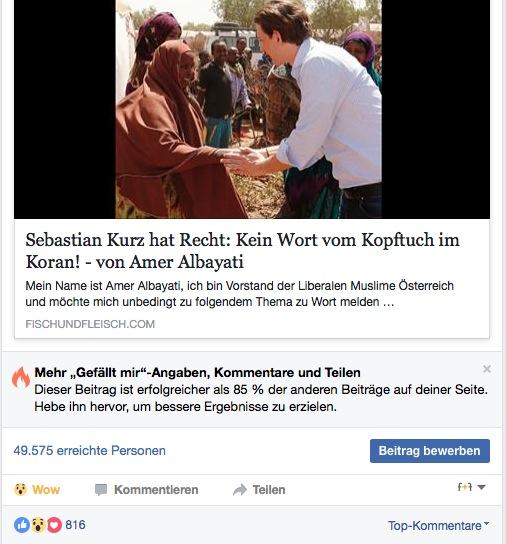Viewport: 506px width, 544px height.
Task: Click the comment speech bubble icon
Action: click(x=101, y=490)
